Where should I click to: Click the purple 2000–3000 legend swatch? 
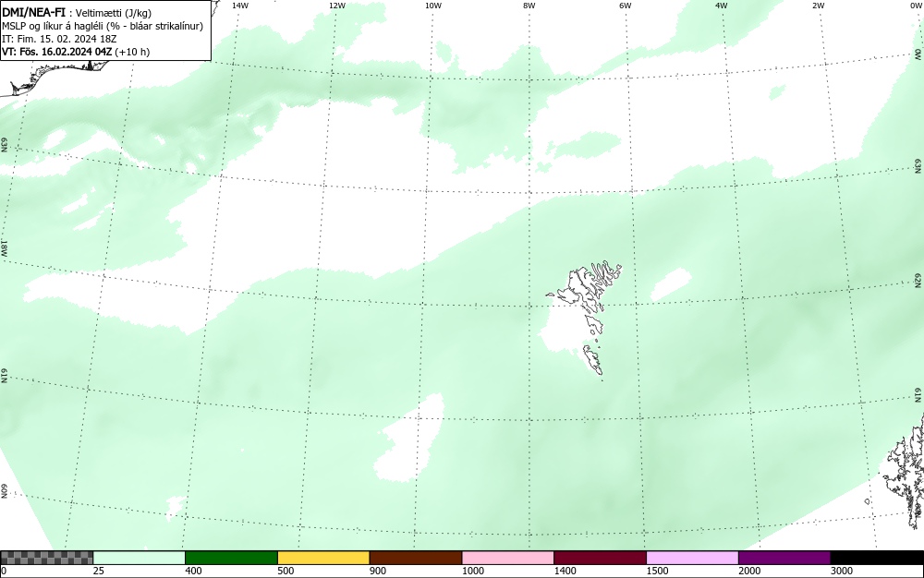click(784, 558)
